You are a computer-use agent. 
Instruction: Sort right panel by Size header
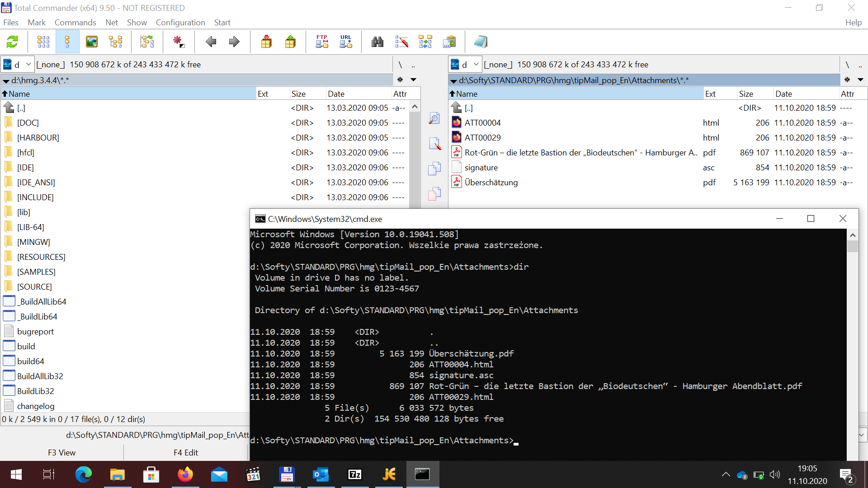(x=755, y=94)
